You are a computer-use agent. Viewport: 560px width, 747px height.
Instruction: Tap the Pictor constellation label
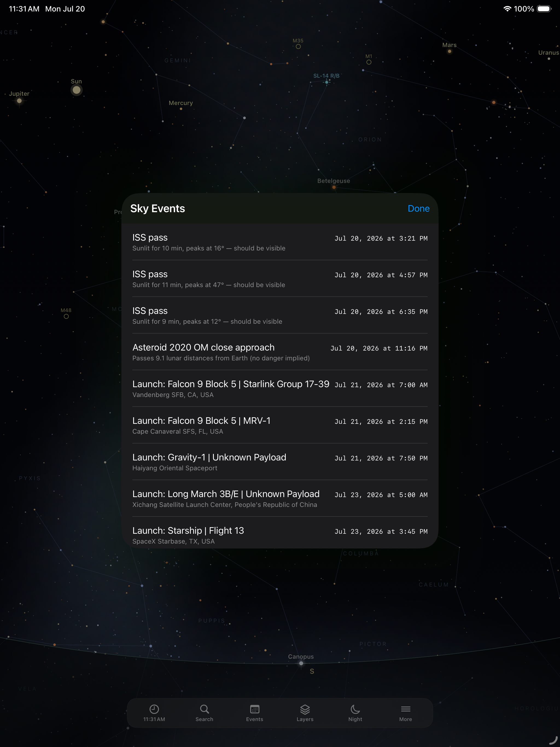tap(373, 644)
